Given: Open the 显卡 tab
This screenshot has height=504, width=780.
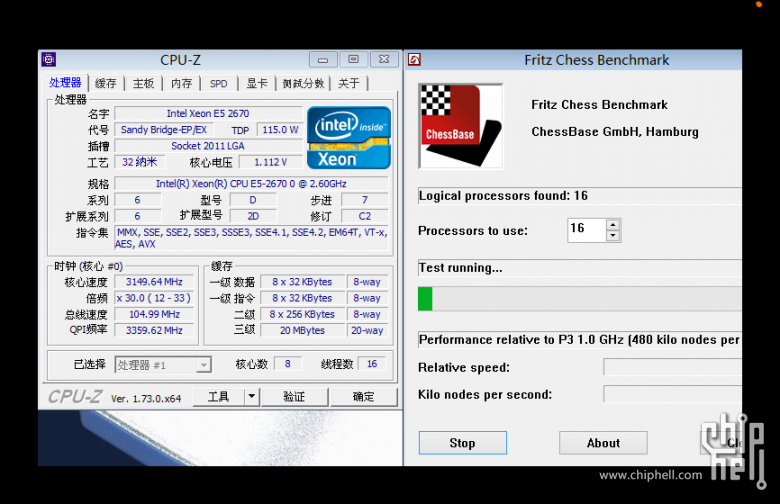Looking at the screenshot, I should coord(257,83).
